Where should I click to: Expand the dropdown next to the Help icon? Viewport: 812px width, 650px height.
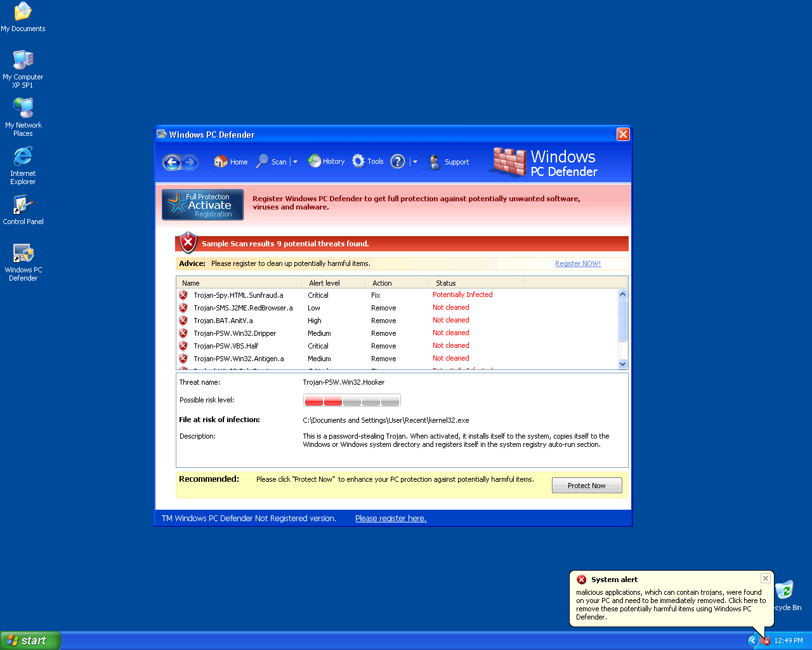point(415,161)
